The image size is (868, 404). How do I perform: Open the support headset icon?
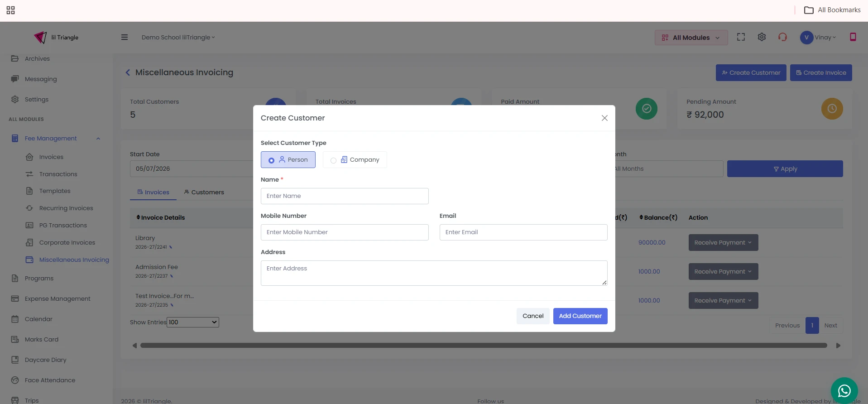pyautogui.click(x=782, y=37)
